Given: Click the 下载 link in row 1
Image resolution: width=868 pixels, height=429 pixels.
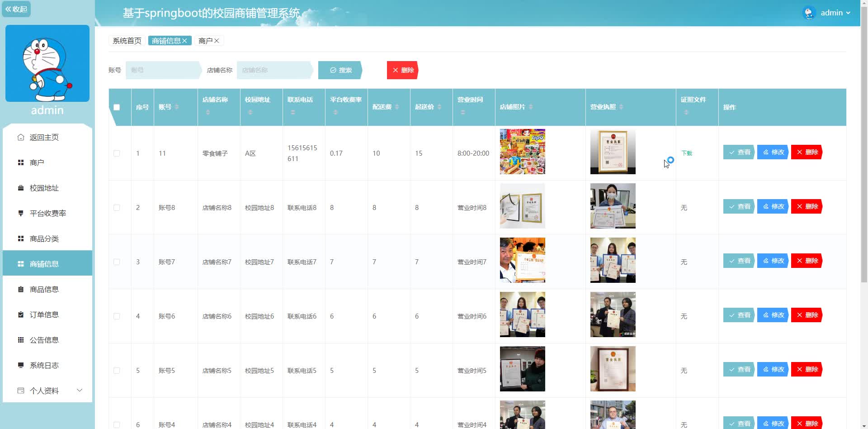Looking at the screenshot, I should pyautogui.click(x=687, y=153).
